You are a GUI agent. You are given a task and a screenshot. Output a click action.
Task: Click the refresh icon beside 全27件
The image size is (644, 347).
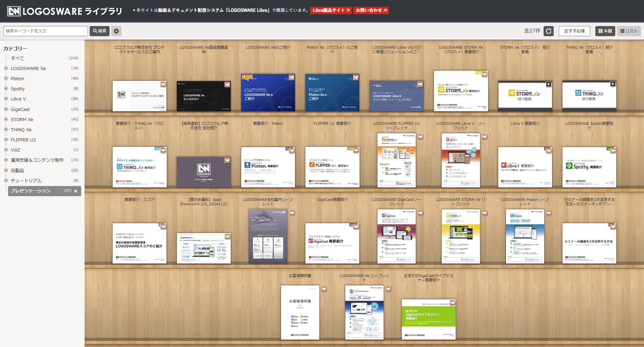(549, 31)
